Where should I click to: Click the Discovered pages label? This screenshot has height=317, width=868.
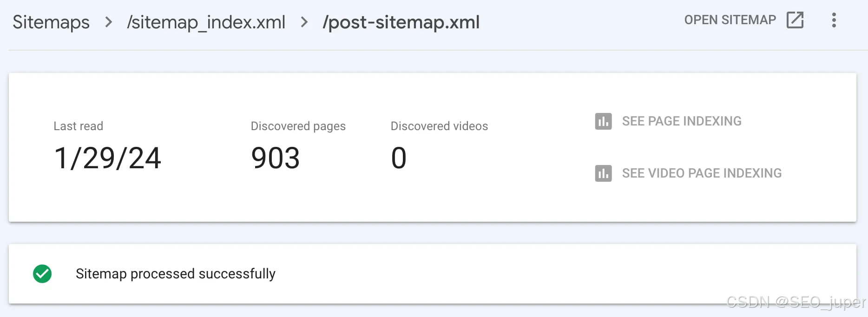(x=298, y=126)
